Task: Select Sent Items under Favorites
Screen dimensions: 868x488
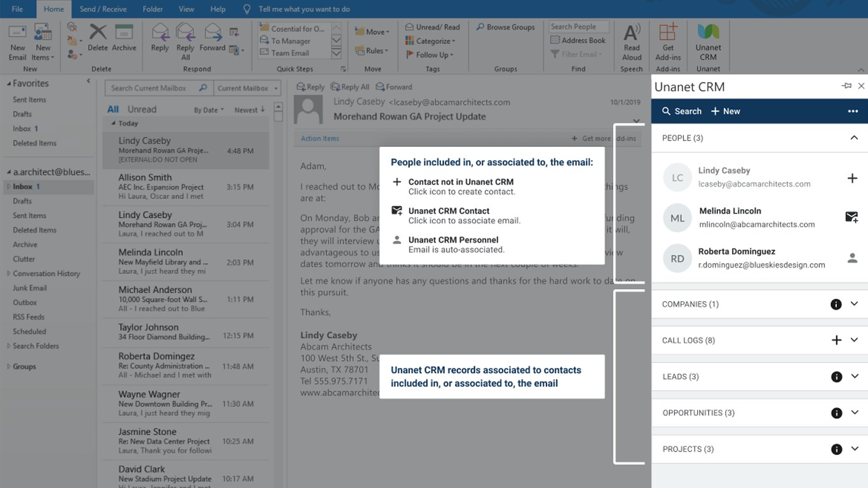Action: (29, 100)
